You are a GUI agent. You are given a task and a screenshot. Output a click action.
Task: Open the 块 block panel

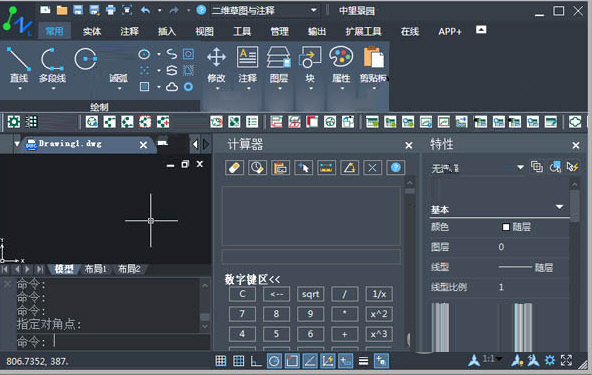(310, 68)
